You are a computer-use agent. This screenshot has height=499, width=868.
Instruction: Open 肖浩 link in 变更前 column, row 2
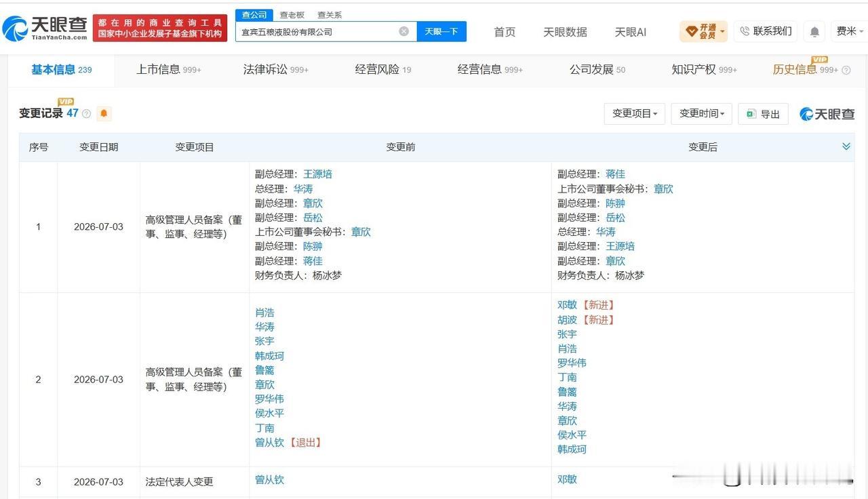point(264,313)
